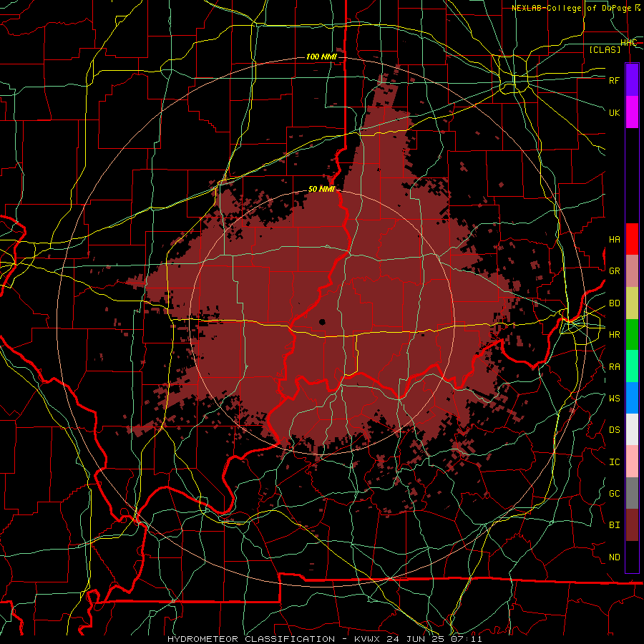Viewport: 644px width, 644px height.
Task: Click the DS legend label
Action: click(x=615, y=430)
